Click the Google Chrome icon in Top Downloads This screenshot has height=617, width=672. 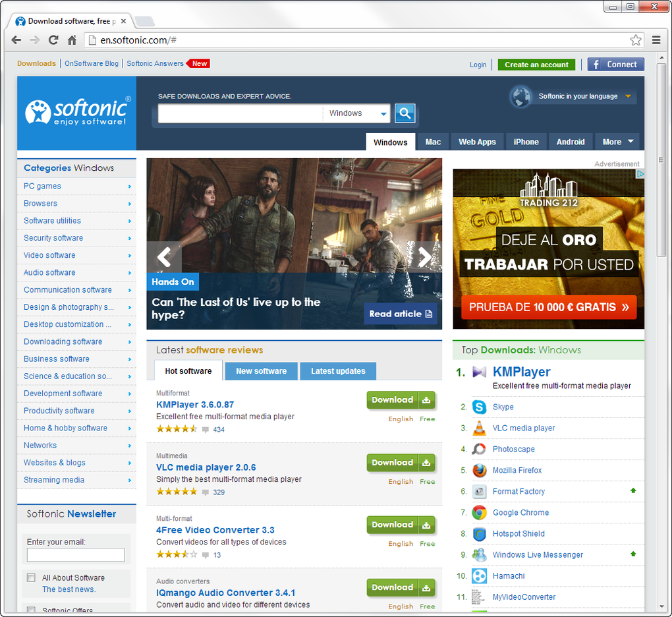pyautogui.click(x=479, y=512)
